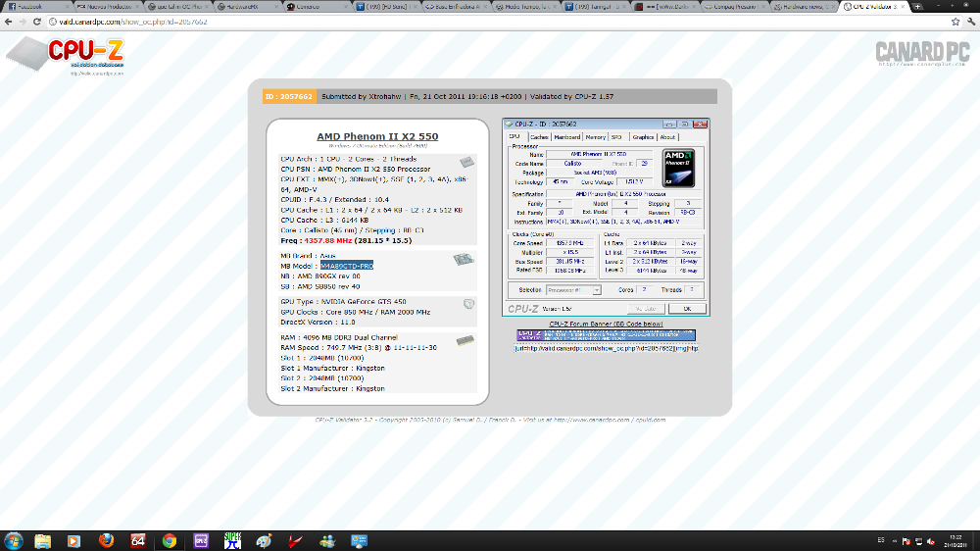Open the Windows Start orb
The height and width of the screenshot is (551, 980).
coord(13,541)
